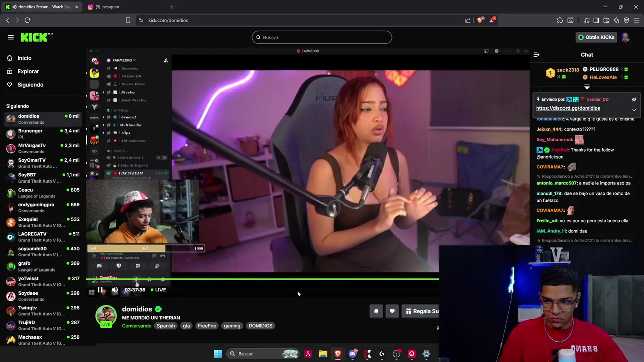Open the Kick sidebar hamburger menu
This screenshot has height=362, width=644.
(x=11, y=37)
